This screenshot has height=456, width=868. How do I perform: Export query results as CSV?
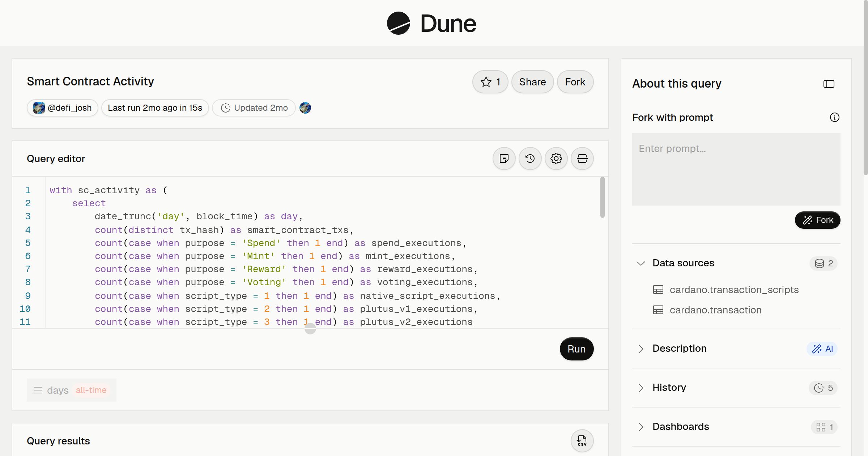click(582, 441)
